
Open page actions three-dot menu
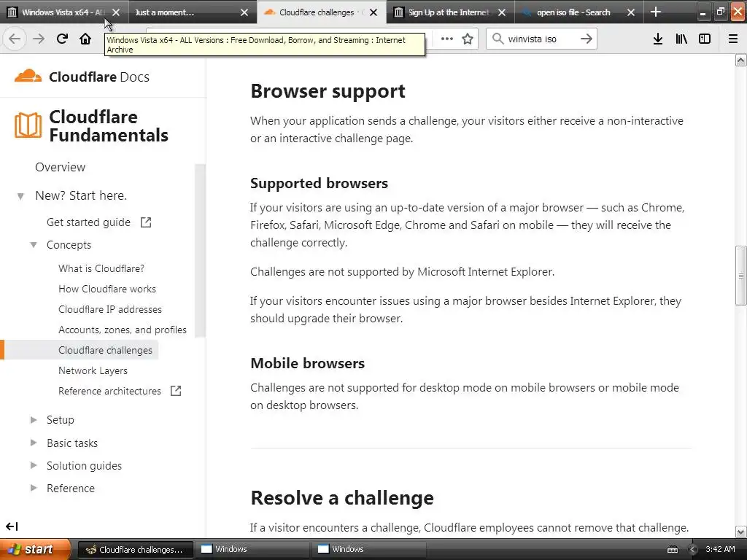pos(447,39)
